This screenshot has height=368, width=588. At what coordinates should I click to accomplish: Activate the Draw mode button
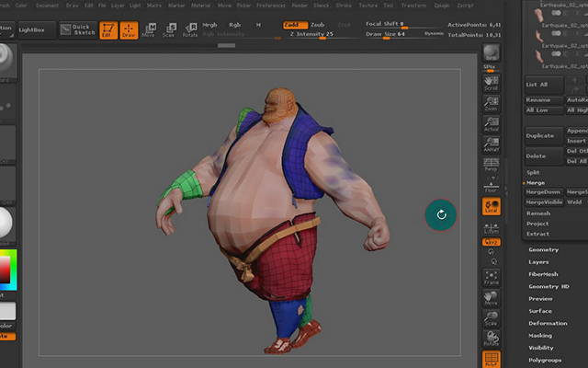pyautogui.click(x=129, y=30)
